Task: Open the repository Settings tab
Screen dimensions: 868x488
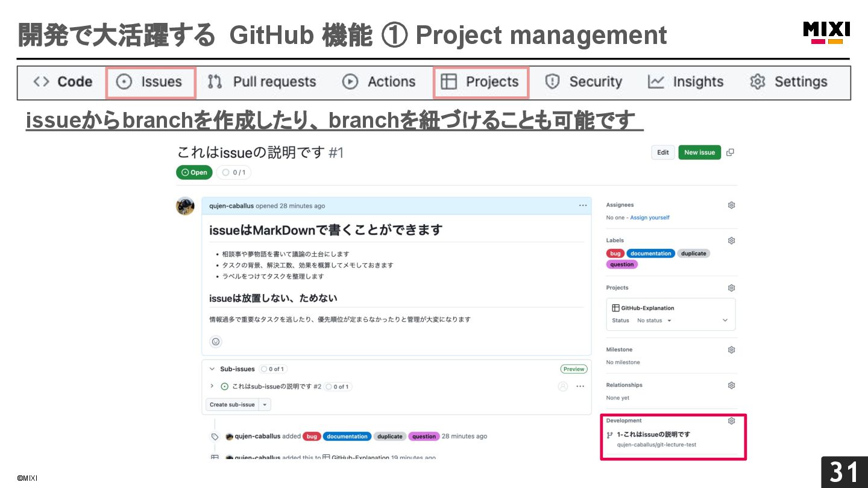Action: coord(788,82)
